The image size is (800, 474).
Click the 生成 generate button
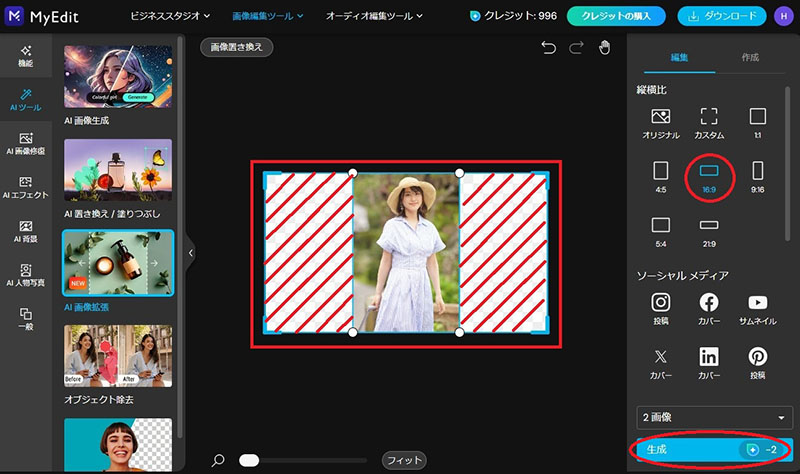point(714,450)
